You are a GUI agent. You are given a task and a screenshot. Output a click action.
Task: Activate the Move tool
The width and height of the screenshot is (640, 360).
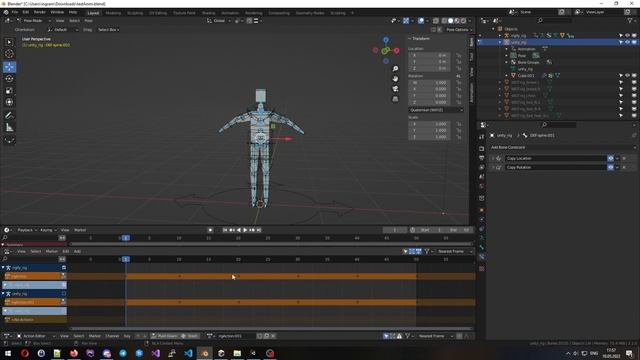click(x=9, y=67)
